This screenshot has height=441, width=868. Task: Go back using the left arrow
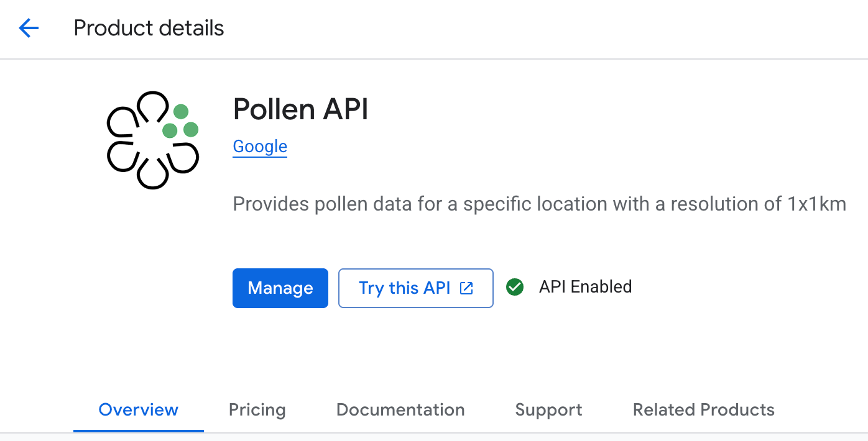pyautogui.click(x=29, y=28)
